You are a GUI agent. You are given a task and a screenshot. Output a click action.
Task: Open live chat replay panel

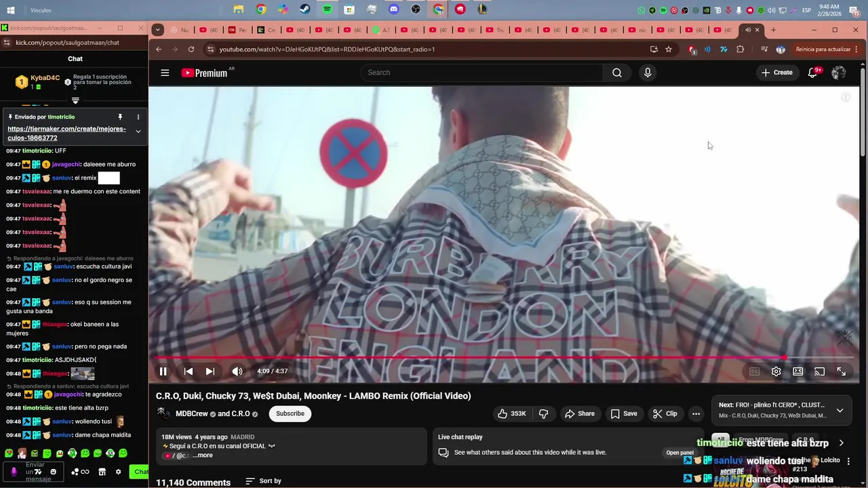pos(679,453)
